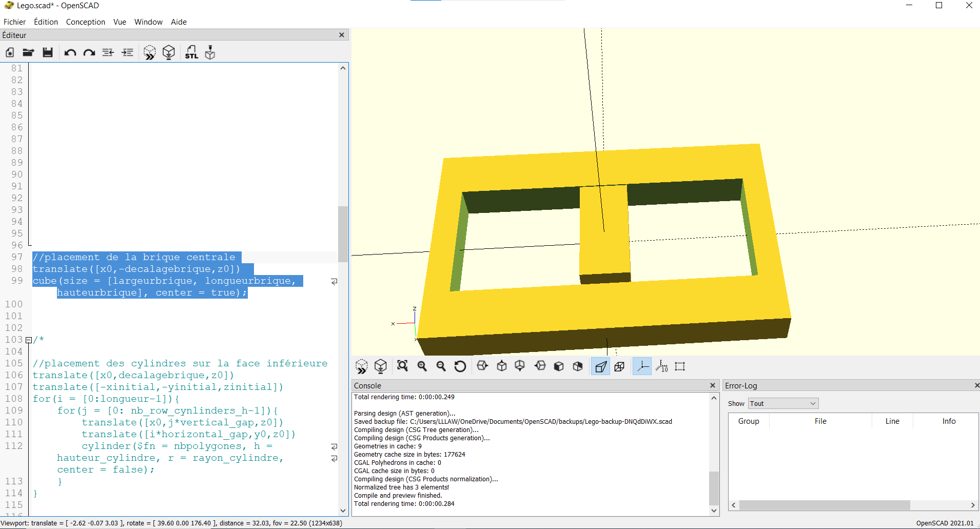Click Error-Log horizontal scrollbar left arrow

point(734,505)
